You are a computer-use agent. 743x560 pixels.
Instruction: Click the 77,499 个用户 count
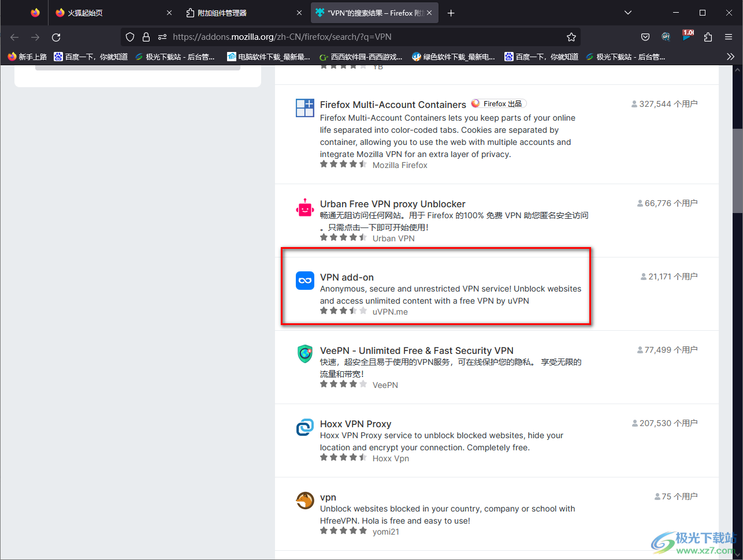tap(667, 350)
